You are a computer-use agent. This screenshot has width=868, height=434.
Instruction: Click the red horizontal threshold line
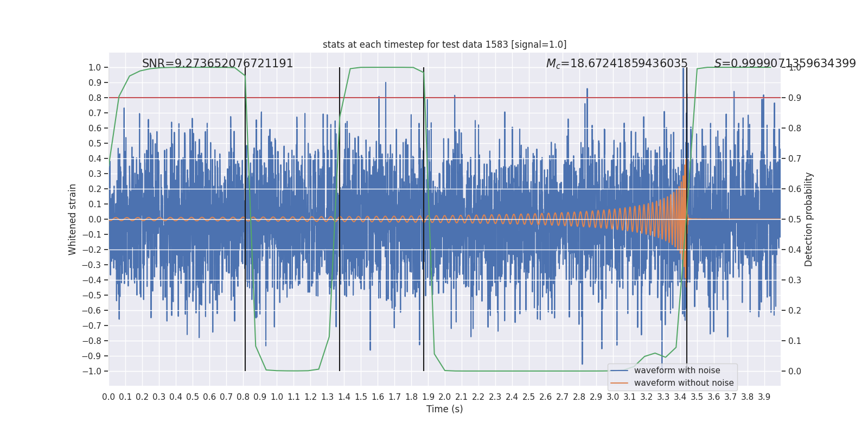444,98
